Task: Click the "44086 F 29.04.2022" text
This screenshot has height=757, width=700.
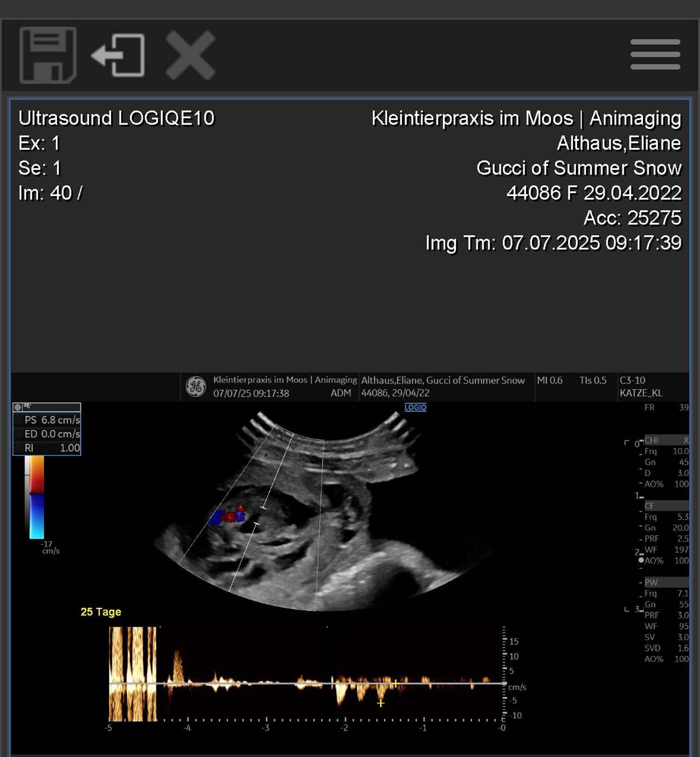Action: pos(594,193)
